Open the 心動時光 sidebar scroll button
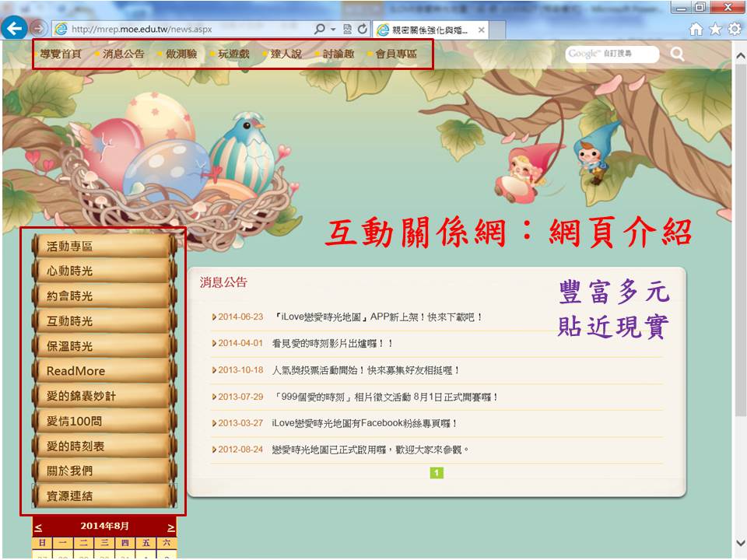747x560 pixels. tap(103, 271)
